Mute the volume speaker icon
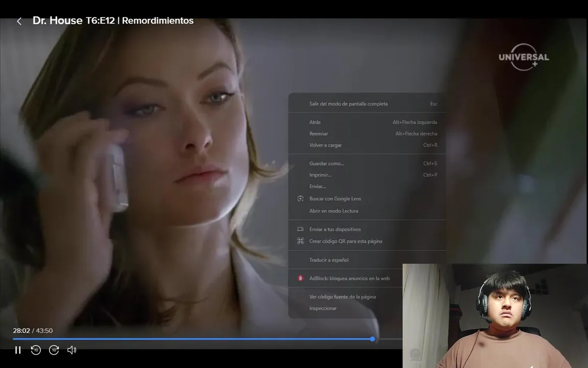This screenshot has height=368, width=588. [71, 350]
